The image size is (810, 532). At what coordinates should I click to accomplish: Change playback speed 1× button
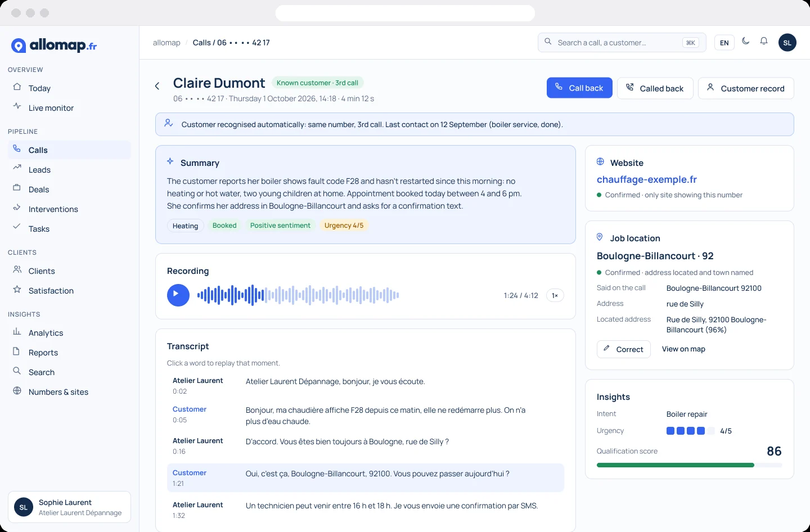555,295
